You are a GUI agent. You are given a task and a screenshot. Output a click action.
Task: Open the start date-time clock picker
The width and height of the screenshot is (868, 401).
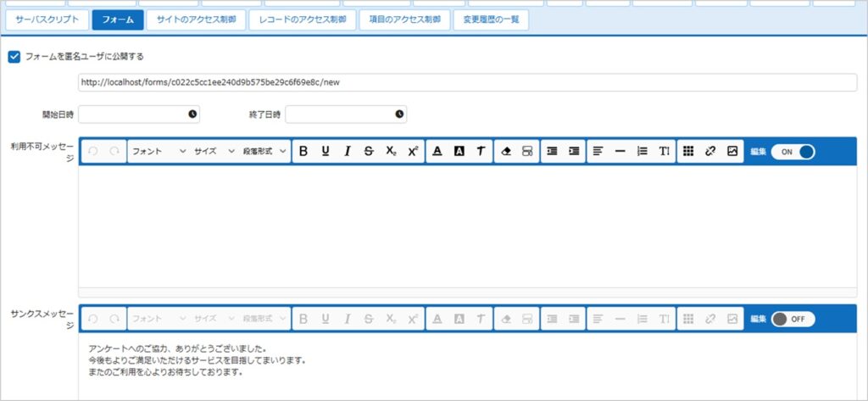click(192, 114)
